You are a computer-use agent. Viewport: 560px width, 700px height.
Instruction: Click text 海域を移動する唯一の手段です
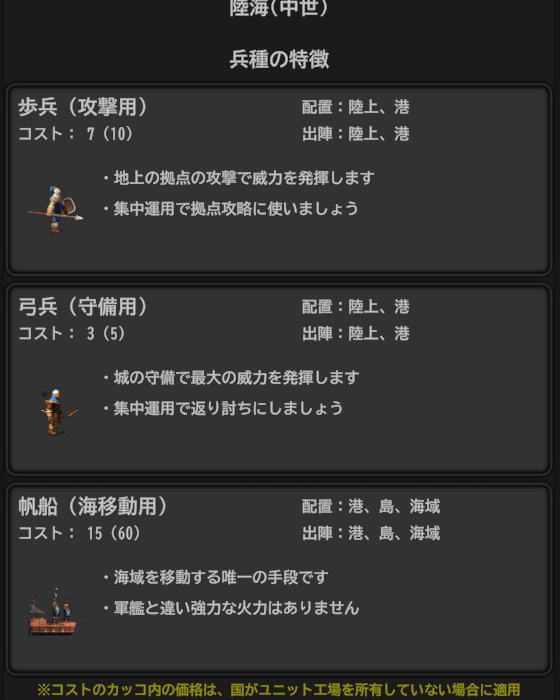pyautogui.click(x=221, y=577)
